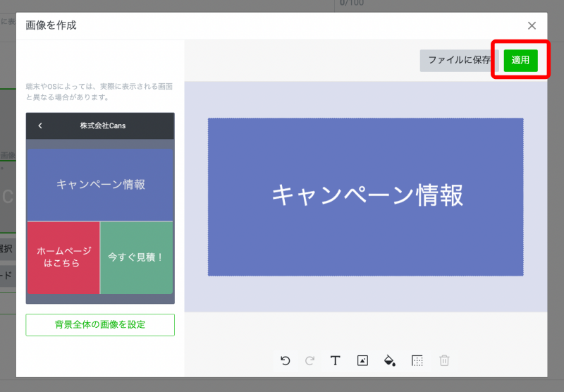
Task: Click the border style icon
Action: pos(417,360)
